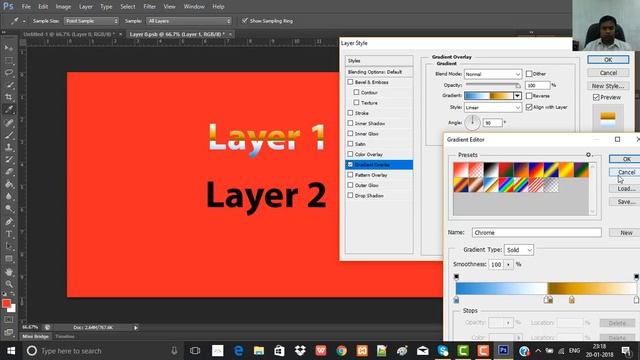
Task: Select the Clone Stamp tool
Action: (x=9, y=147)
